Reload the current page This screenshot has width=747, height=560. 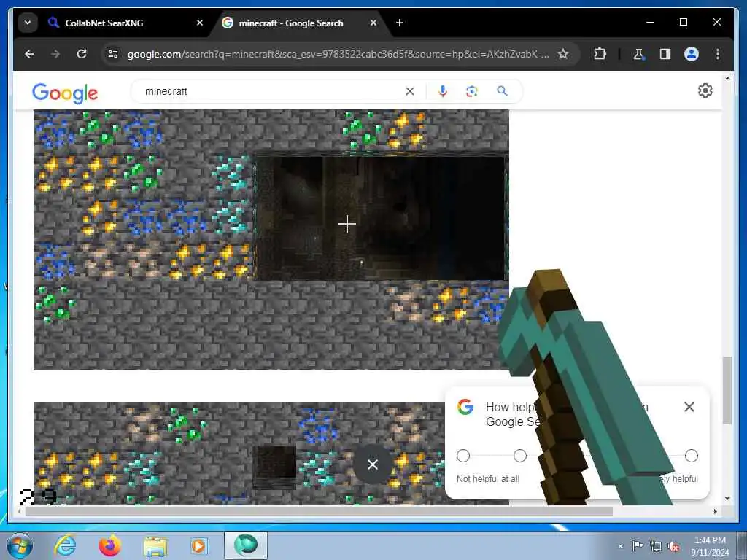click(x=82, y=54)
